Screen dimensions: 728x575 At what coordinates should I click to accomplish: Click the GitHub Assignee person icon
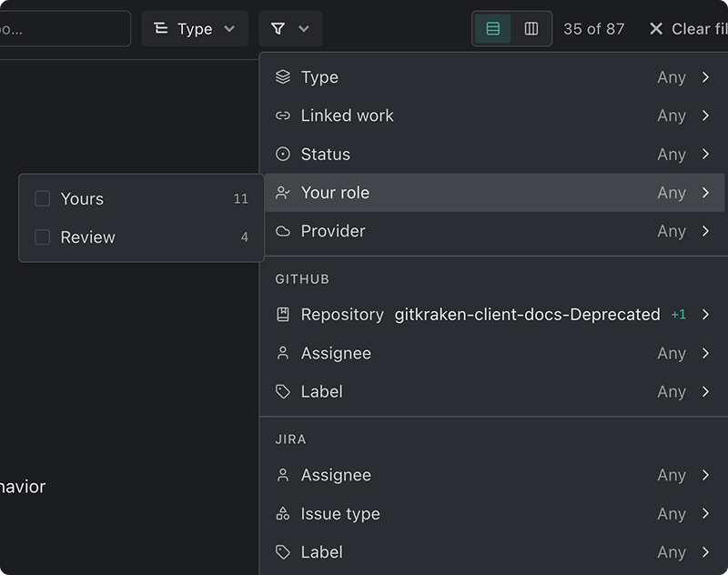coord(283,353)
